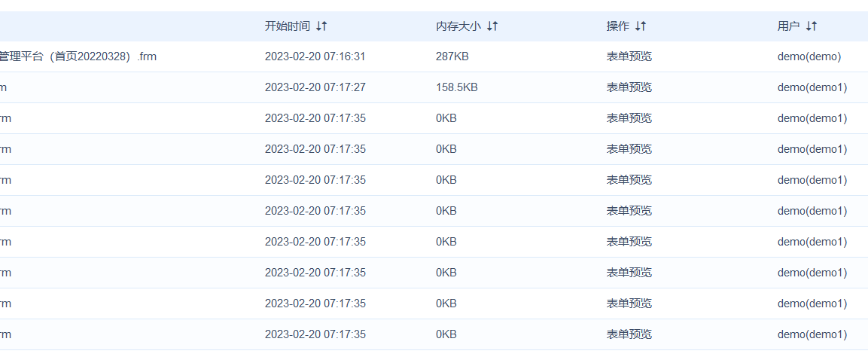Image resolution: width=868 pixels, height=360 pixels.
Task: Click the sort arrows beside 操作
Action: (x=641, y=26)
